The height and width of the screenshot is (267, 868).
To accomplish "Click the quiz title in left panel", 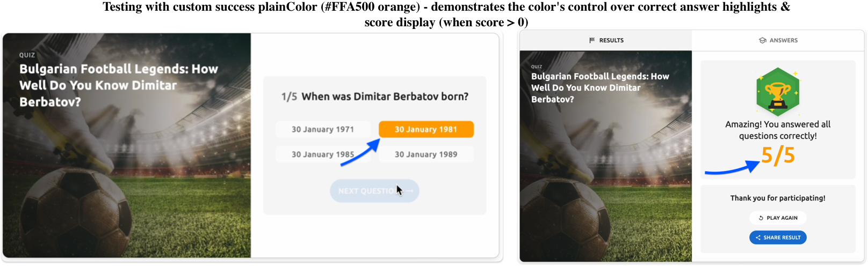I will (118, 85).
